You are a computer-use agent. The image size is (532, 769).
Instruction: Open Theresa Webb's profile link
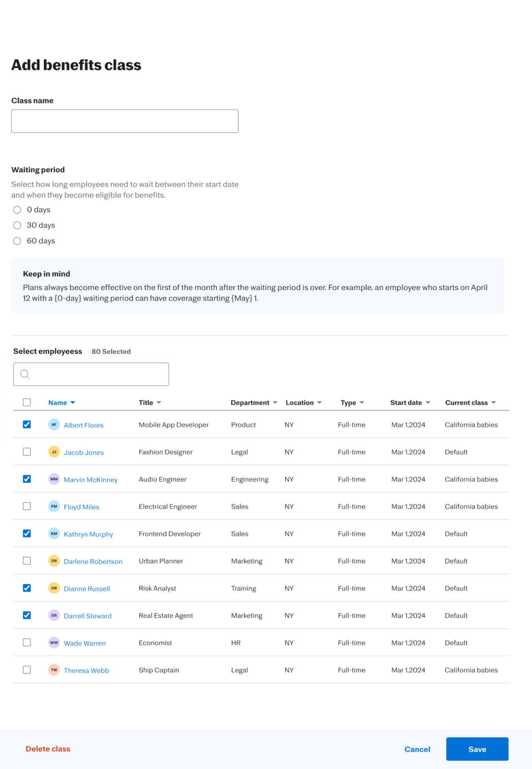(x=86, y=670)
